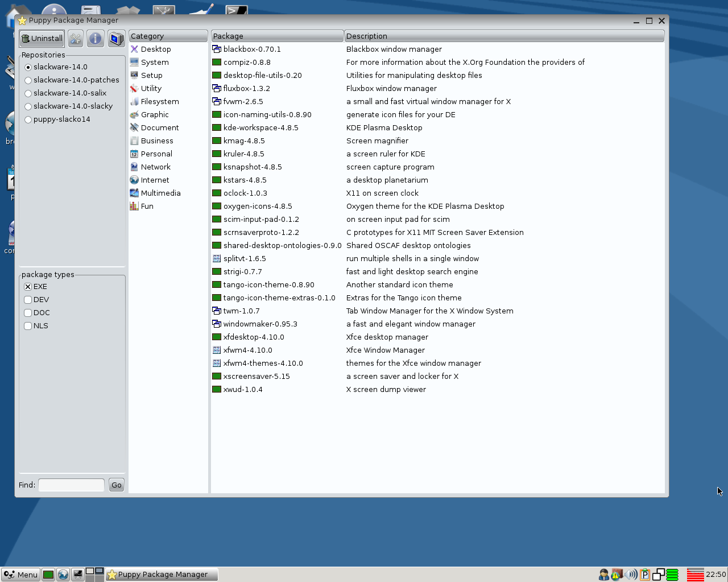Click inside the Find text field
This screenshot has width=728, height=582.
coord(71,485)
